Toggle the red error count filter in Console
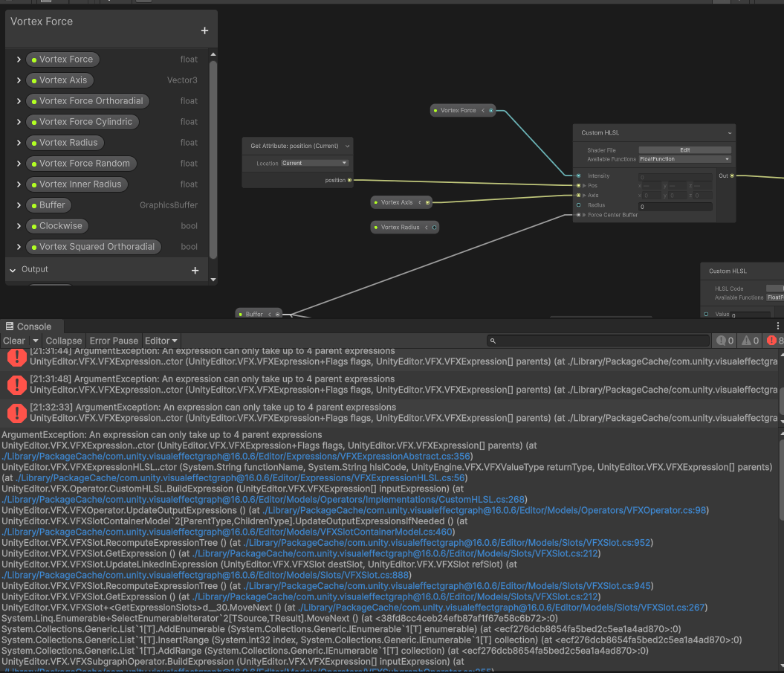Screen dimensions: 784x673 point(774,340)
